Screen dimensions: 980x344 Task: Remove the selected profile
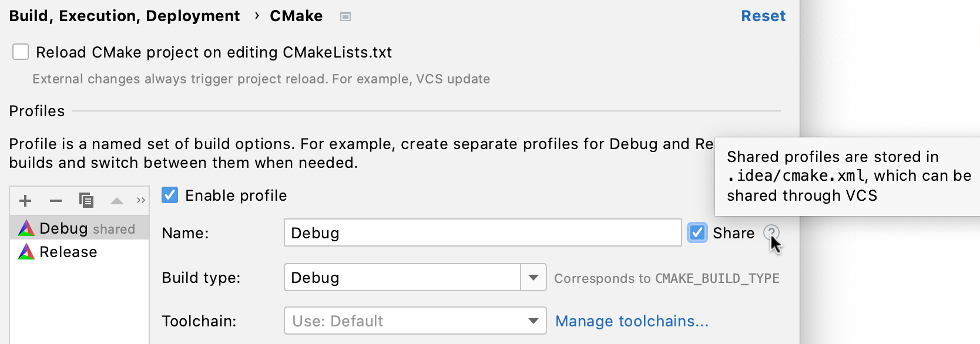[56, 200]
